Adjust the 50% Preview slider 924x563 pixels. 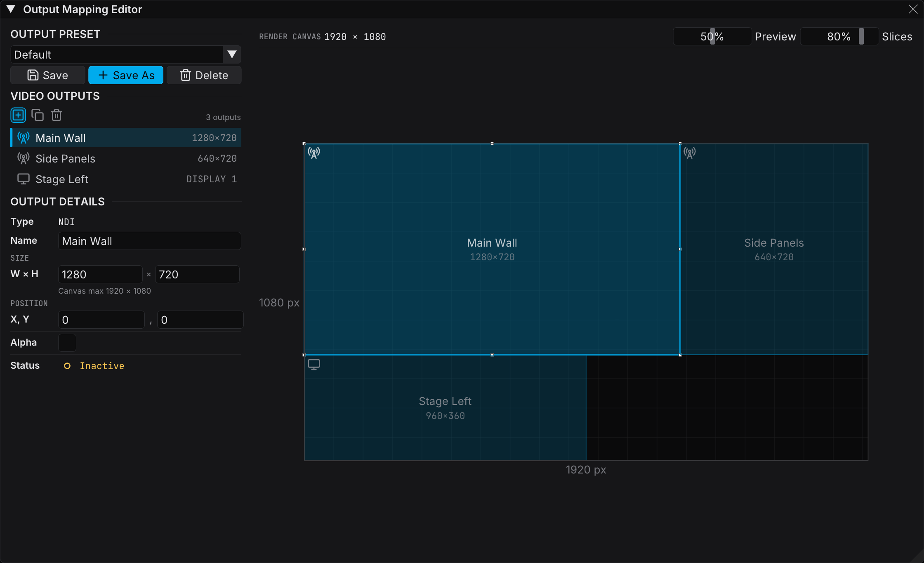point(712,36)
